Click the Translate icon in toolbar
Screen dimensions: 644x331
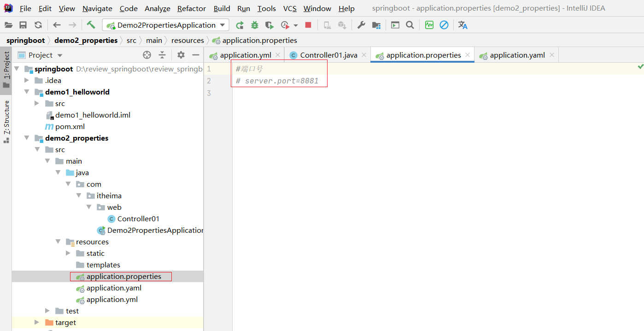click(x=463, y=25)
